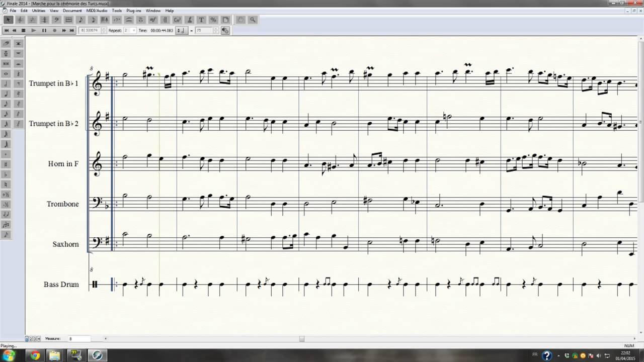Open Playback Settings speaker icon

coord(225,31)
